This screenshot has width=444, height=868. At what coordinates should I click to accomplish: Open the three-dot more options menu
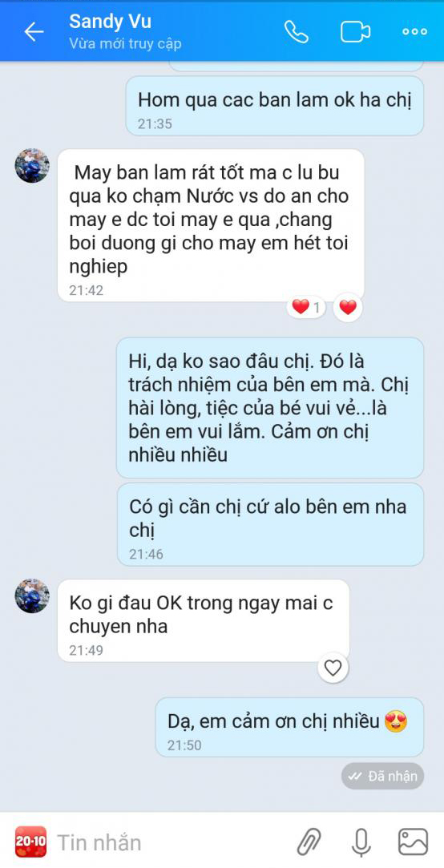click(x=414, y=32)
